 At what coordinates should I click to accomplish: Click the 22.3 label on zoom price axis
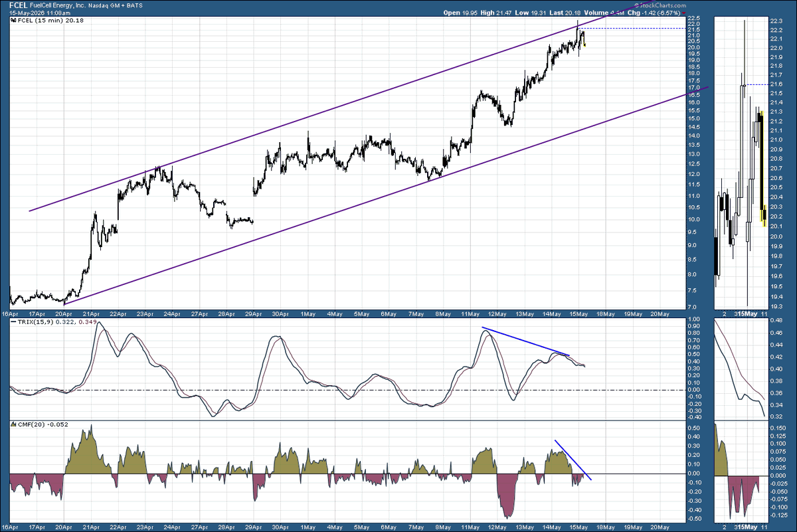776,21
